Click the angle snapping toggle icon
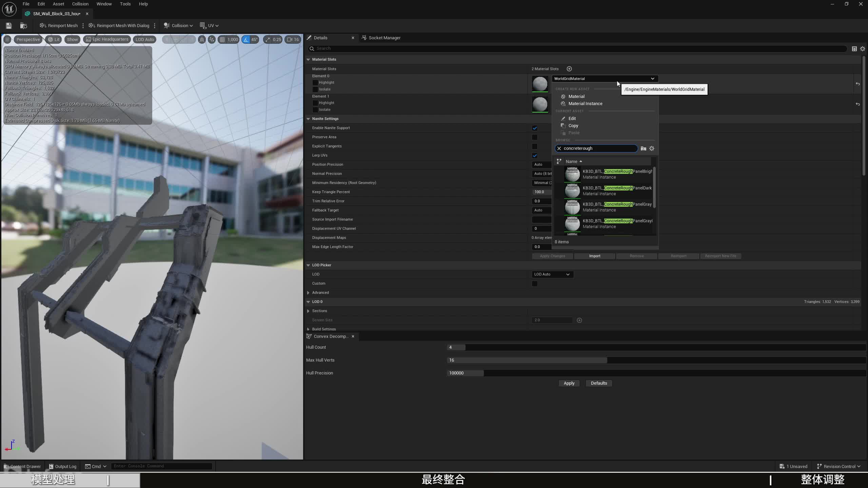The width and height of the screenshot is (868, 488). point(246,40)
